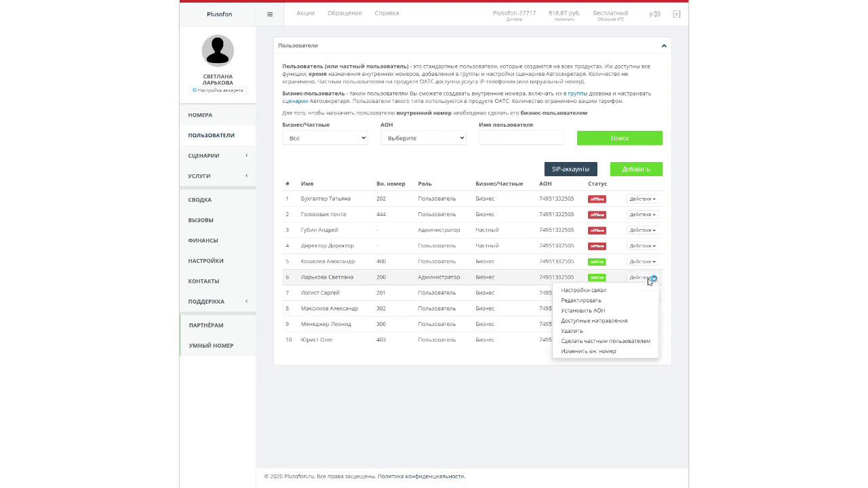Click the green Поиск button
Screen dimensions: 868x488
(620, 138)
